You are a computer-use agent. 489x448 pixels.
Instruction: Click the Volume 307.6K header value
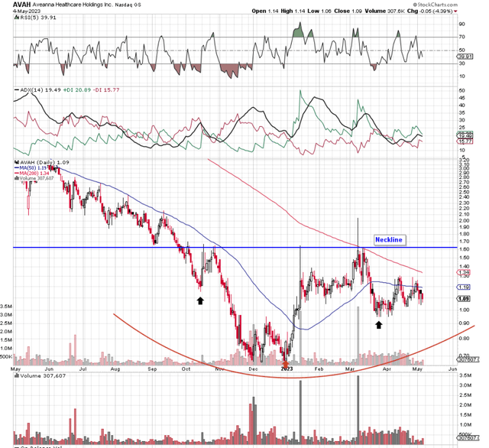(384, 11)
